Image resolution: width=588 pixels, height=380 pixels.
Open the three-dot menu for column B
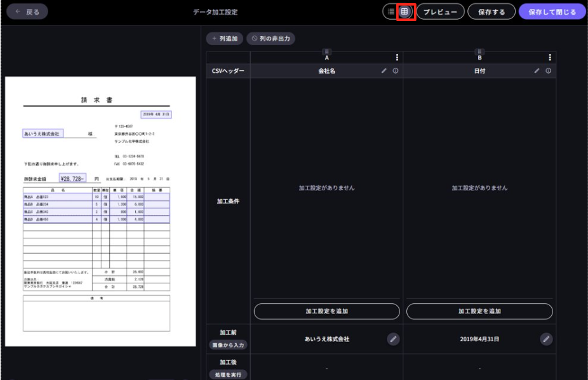click(549, 58)
